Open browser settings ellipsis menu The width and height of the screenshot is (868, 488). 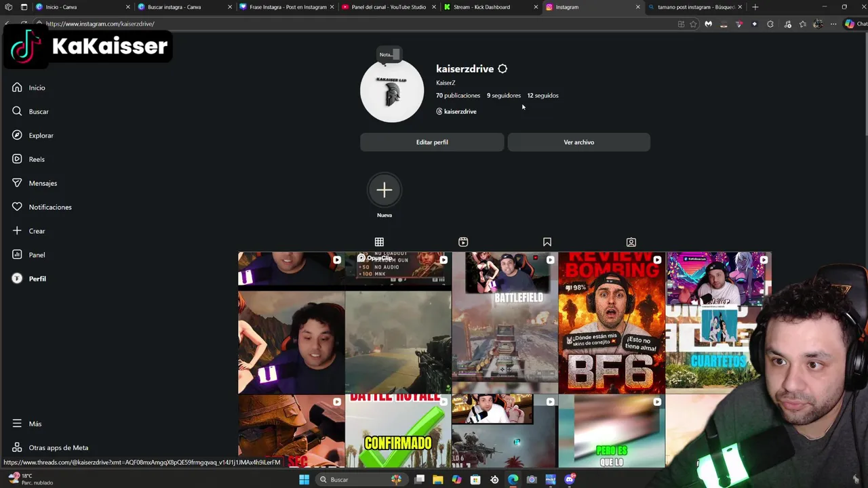(833, 24)
